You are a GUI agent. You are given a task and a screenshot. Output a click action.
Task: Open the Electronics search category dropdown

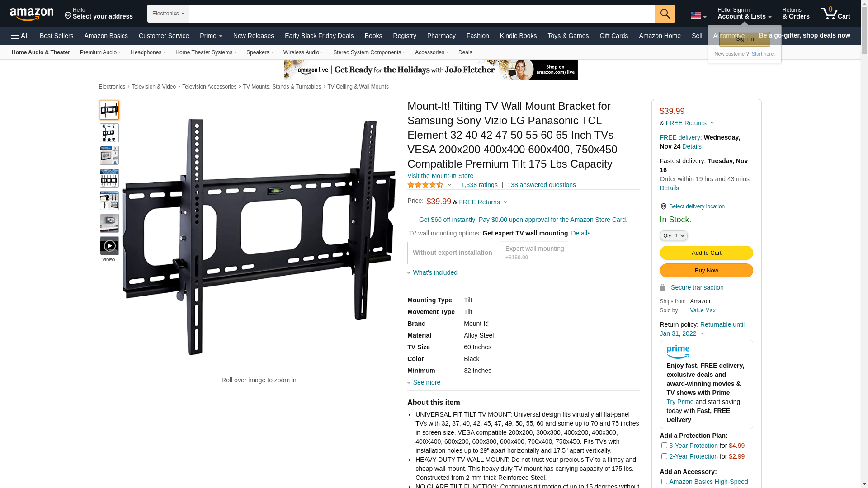pyautogui.click(x=168, y=14)
